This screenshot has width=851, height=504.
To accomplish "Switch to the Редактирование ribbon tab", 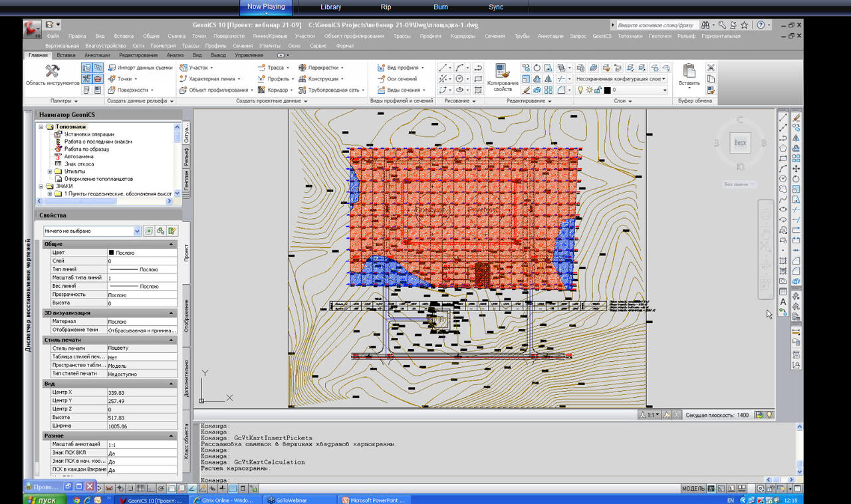I will [138, 55].
